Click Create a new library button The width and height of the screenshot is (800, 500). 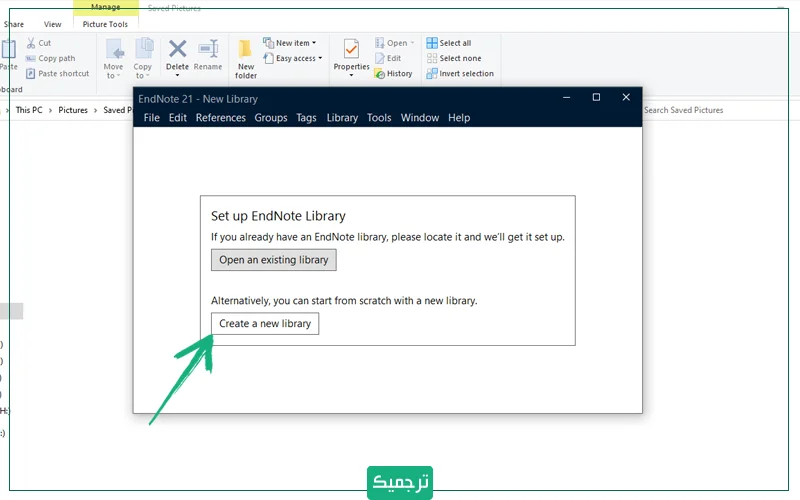265,324
